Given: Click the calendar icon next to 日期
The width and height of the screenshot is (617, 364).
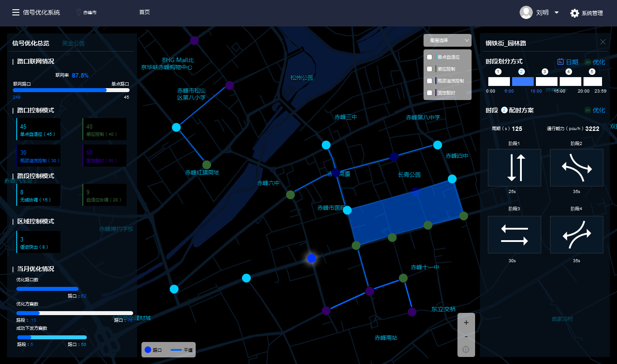Looking at the screenshot, I should 561,62.
